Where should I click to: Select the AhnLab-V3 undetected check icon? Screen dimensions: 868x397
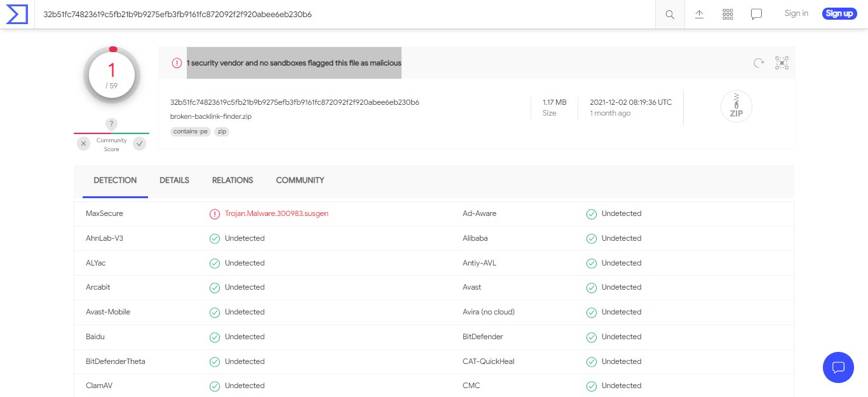(215, 239)
